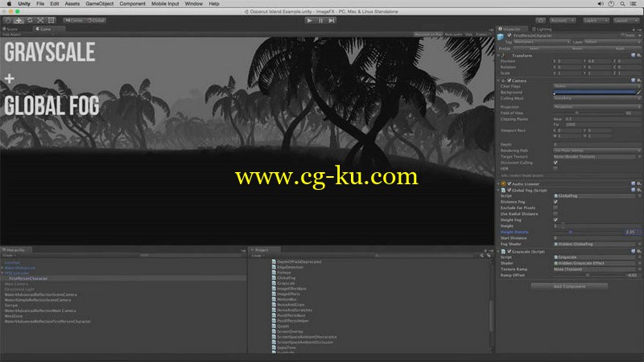Screen dimensions: 644x362
Task: Click the Start Distance input field
Action: coord(597,238)
